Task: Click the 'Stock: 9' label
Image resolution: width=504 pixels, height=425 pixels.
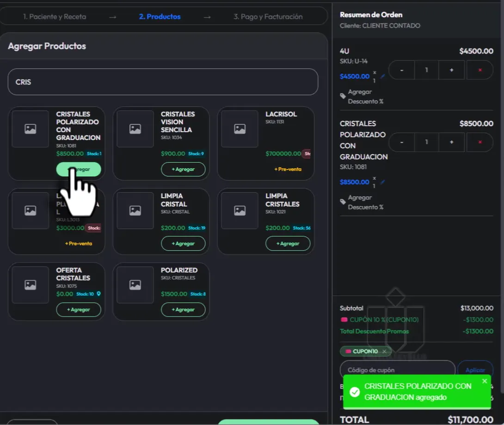Action: (x=196, y=154)
